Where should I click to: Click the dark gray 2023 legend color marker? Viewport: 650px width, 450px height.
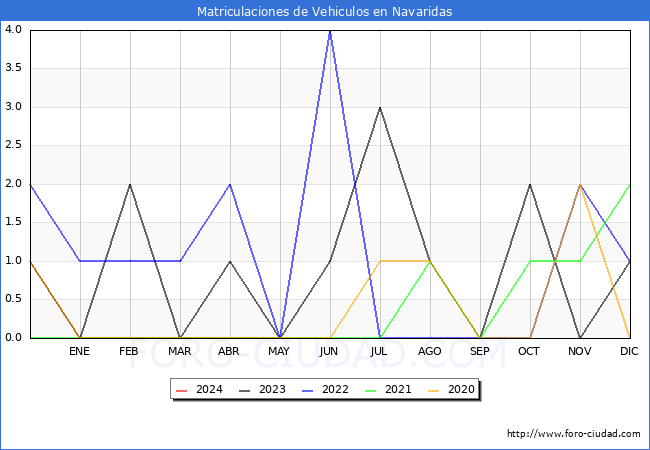245,390
